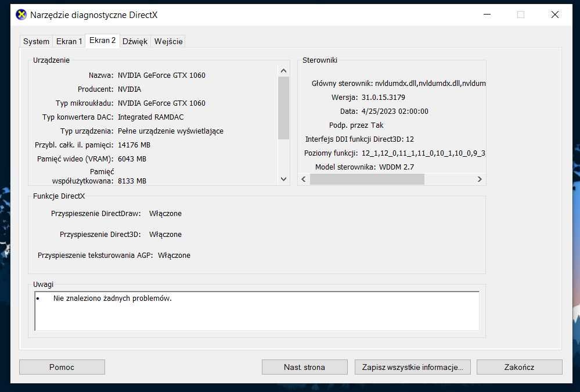This screenshot has width=580, height=392.
Task: Click driver version '31.0.15.3179'
Action: [383, 98]
